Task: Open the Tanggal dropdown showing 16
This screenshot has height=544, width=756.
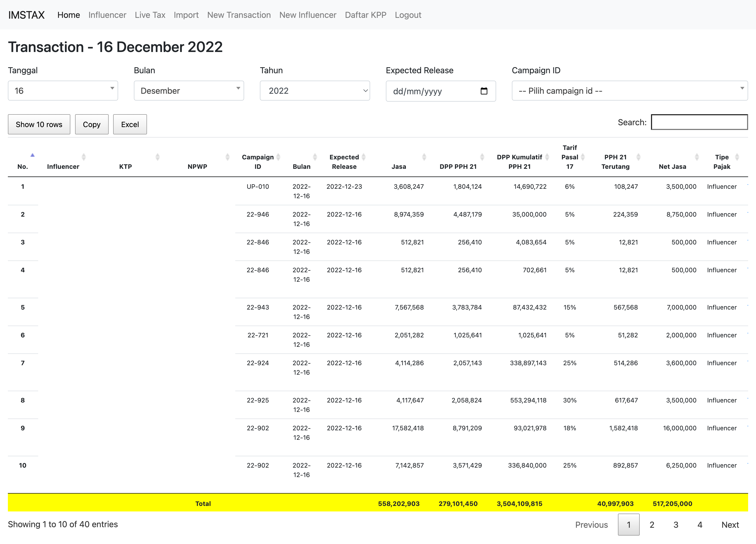Action: click(63, 91)
